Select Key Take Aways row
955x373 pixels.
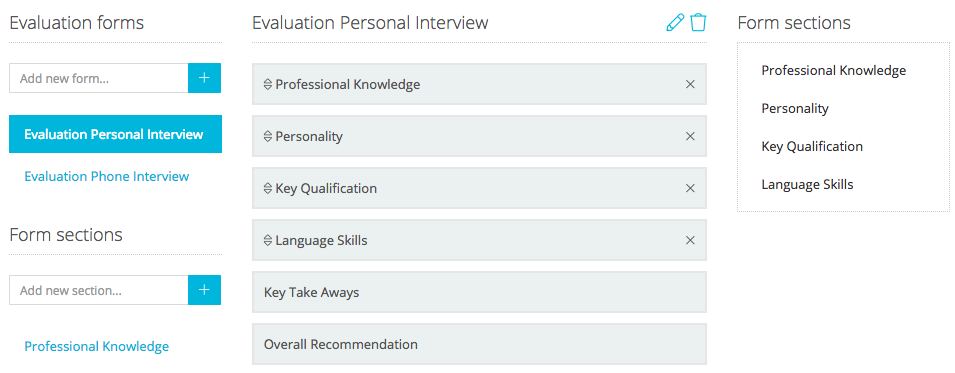tap(479, 292)
